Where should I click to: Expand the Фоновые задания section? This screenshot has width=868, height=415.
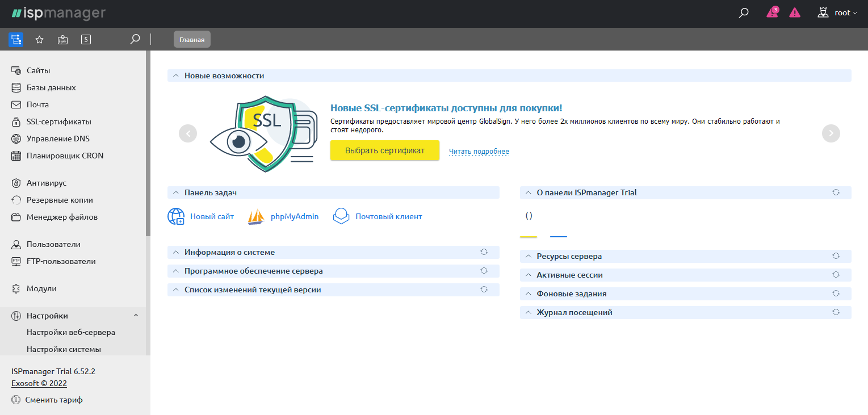pyautogui.click(x=529, y=294)
